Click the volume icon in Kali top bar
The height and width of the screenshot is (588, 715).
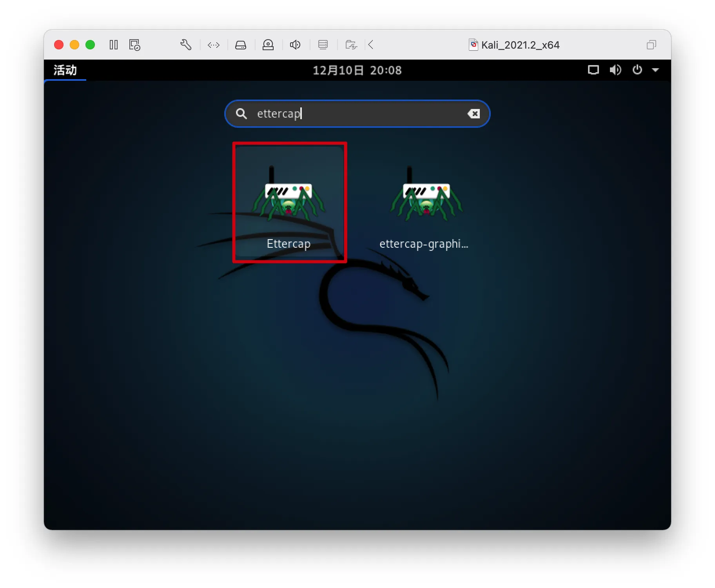(x=615, y=70)
